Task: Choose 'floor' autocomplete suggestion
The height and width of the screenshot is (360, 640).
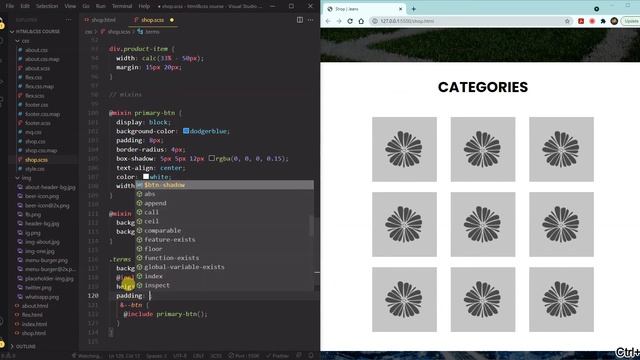Action: pos(224,249)
